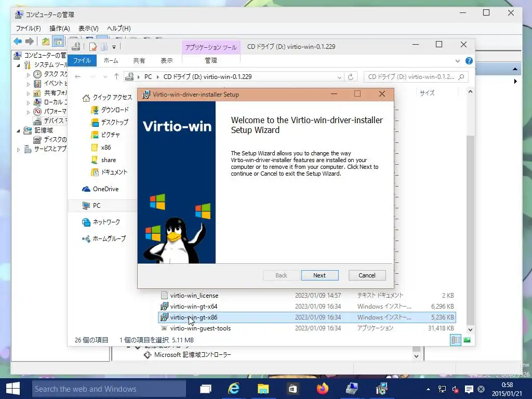Expand サービスとアプリケーション tree node

18,149
